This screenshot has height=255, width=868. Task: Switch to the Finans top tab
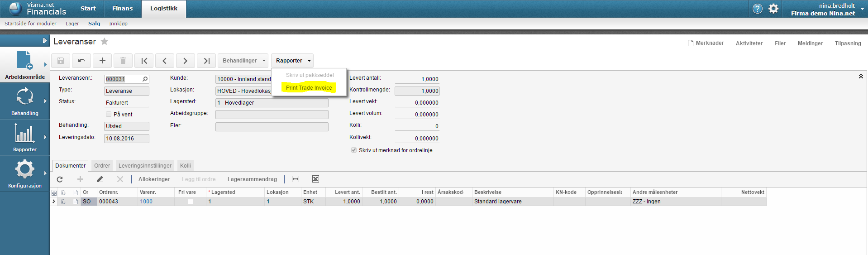(122, 9)
